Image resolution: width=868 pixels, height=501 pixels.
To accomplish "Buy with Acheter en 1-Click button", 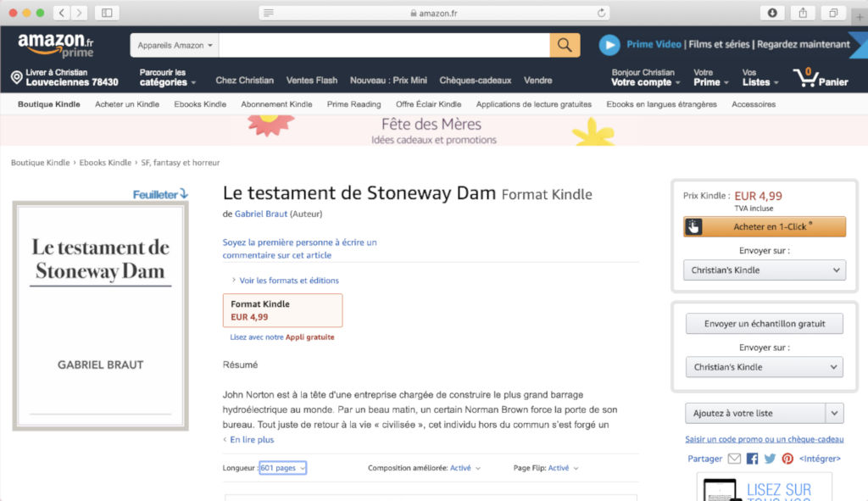I will 764,226.
